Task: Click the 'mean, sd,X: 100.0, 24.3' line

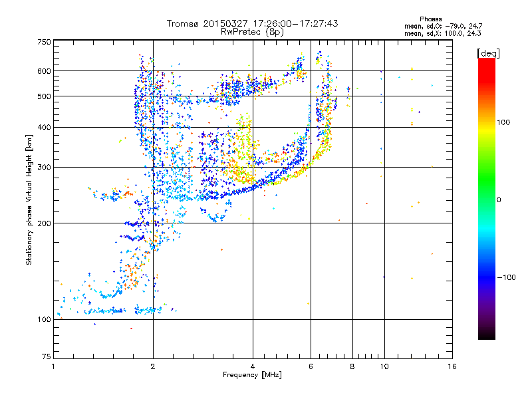Action: (442, 33)
